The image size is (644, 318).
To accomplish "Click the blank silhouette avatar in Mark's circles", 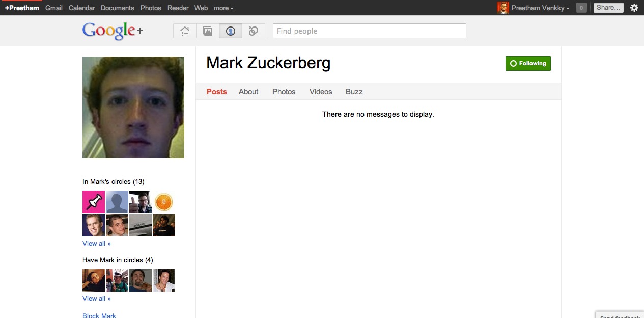I will (117, 202).
